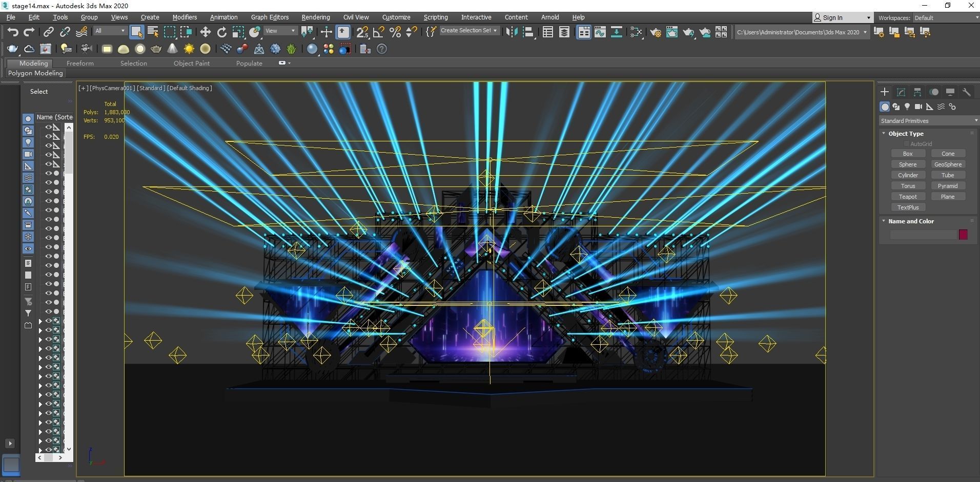
Task: Open the Selection Filter All dropdown
Action: pyautogui.click(x=110, y=31)
